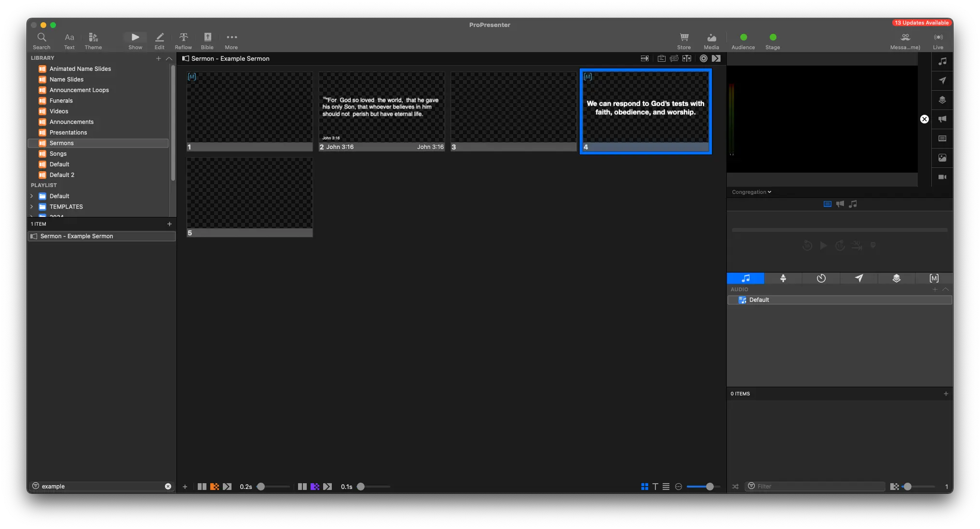Click the Clear Video Input camera icon
Screen dimensions: 980x529
click(x=942, y=177)
